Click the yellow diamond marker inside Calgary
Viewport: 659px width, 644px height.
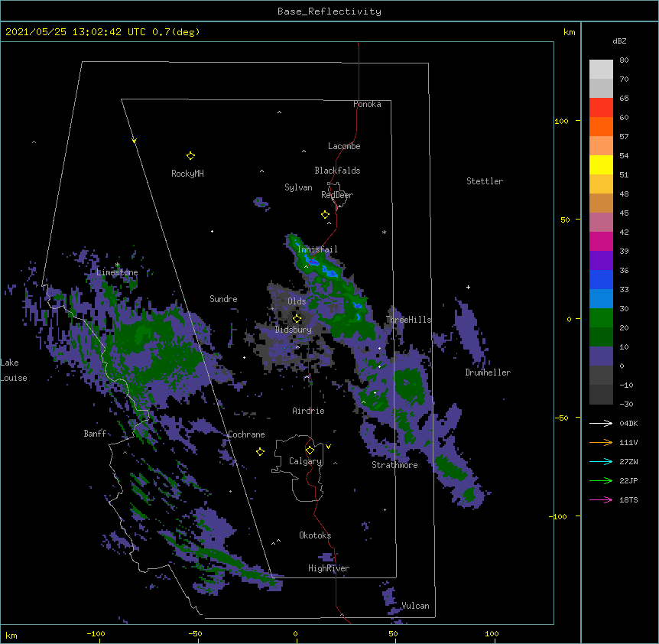click(x=310, y=450)
